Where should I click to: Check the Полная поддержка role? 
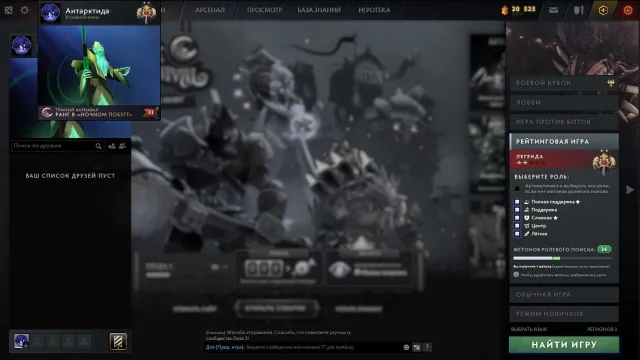(x=517, y=202)
